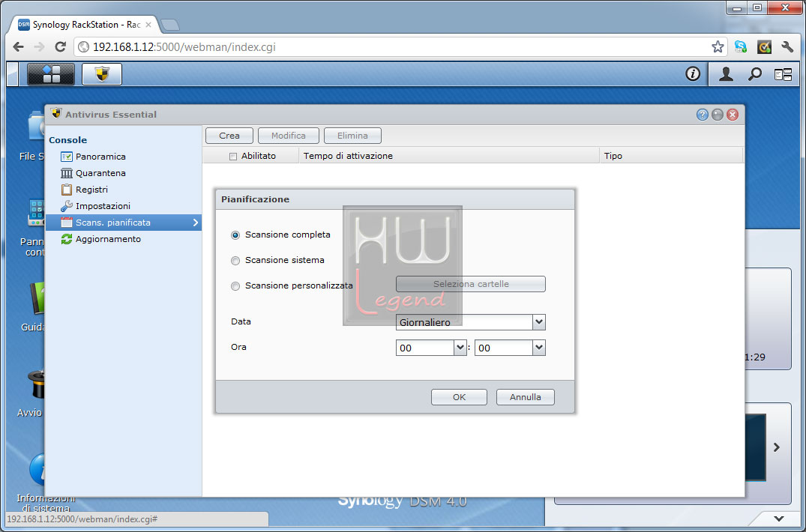Click the browser back arrow
The width and height of the screenshot is (806, 532).
18,47
